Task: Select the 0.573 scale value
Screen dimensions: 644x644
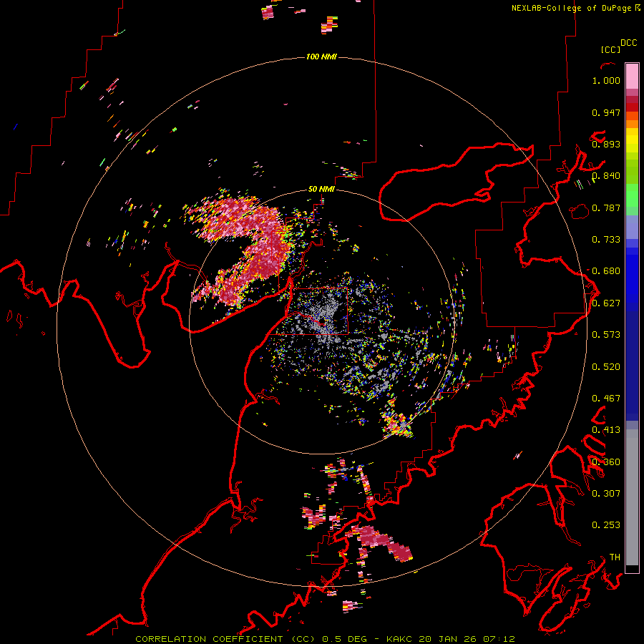Action: point(606,335)
